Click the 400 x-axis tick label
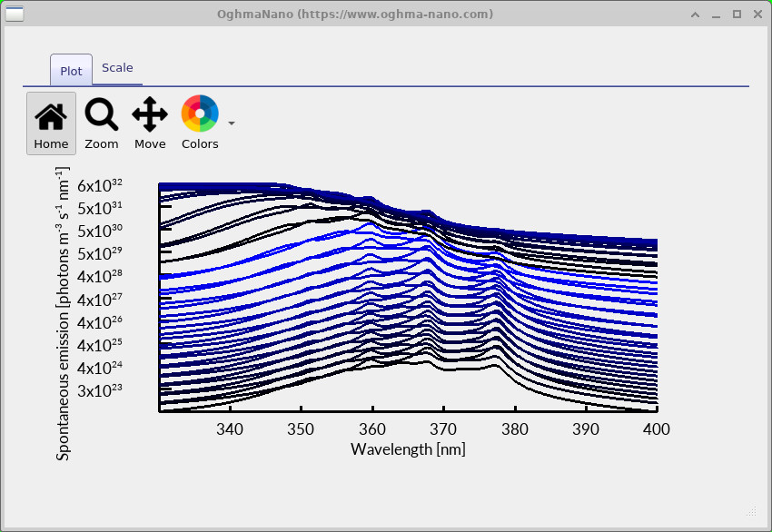This screenshot has height=532, width=772. tap(657, 429)
